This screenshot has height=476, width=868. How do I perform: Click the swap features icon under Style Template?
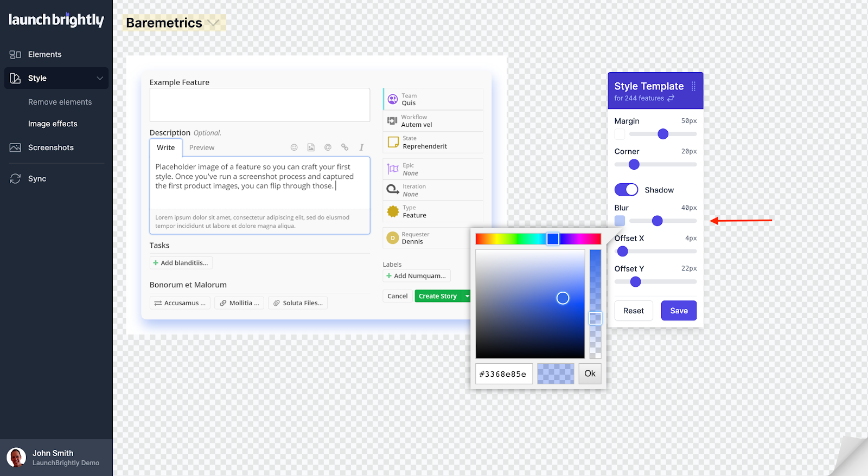point(671,98)
